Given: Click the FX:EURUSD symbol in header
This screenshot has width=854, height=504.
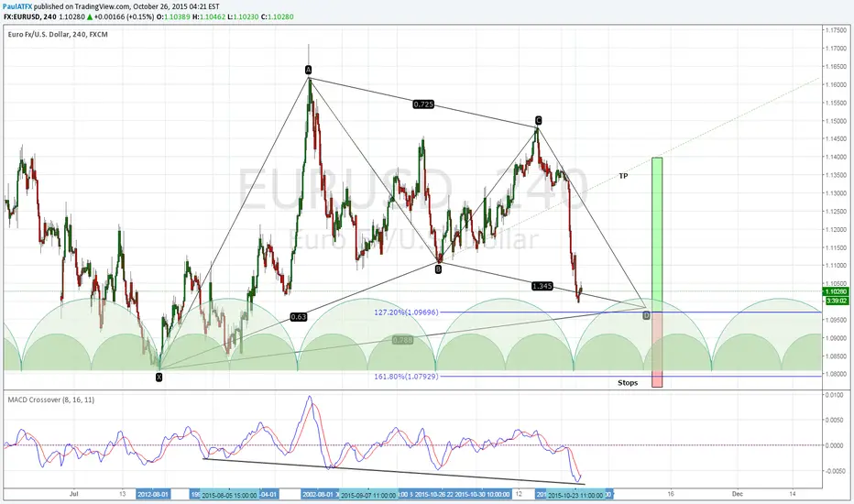Looking at the screenshot, I should point(29,16).
